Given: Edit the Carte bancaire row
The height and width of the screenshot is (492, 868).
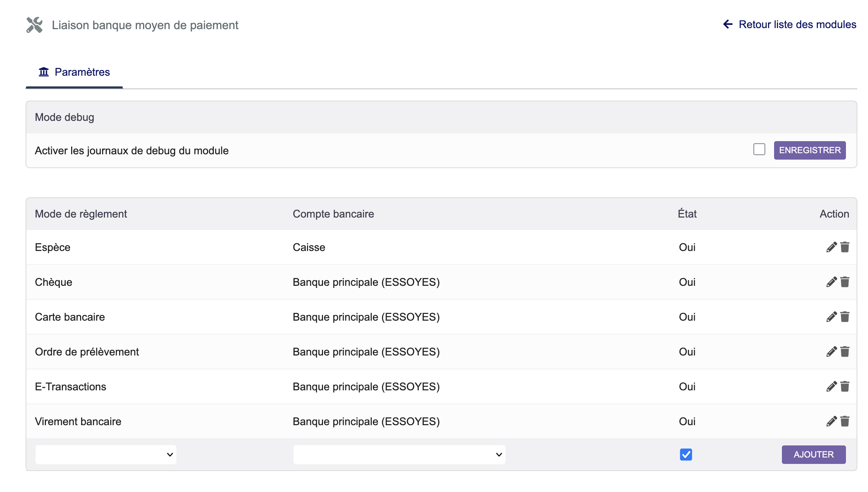Looking at the screenshot, I should coord(831,317).
